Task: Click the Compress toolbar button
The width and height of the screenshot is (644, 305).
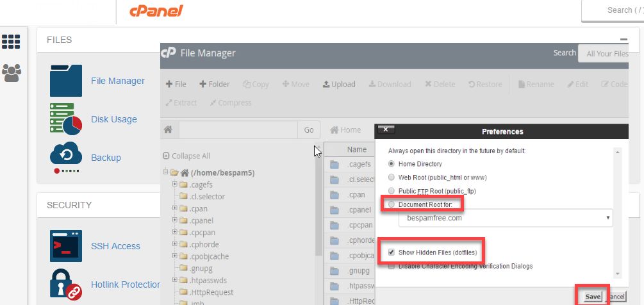Action: (x=231, y=103)
